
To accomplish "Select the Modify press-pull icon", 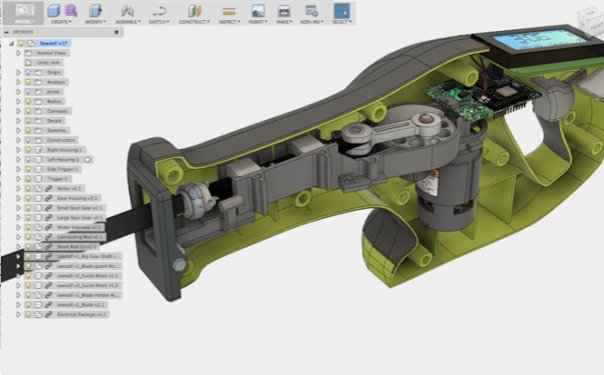I will pos(95,10).
